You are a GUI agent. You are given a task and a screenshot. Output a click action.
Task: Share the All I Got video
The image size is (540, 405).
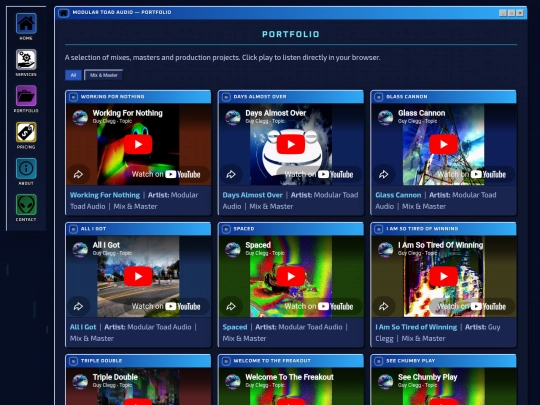[x=78, y=306]
